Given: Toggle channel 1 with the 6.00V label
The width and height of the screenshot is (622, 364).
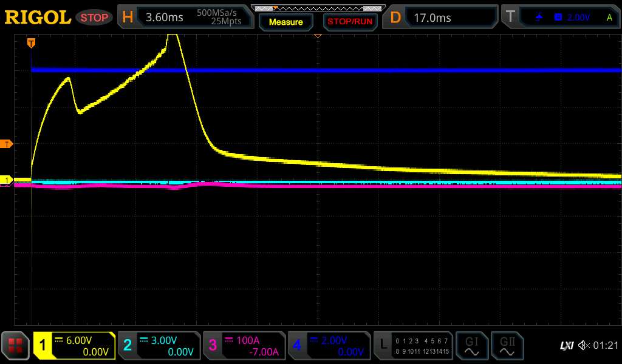Looking at the screenshot, I should click(x=74, y=346).
